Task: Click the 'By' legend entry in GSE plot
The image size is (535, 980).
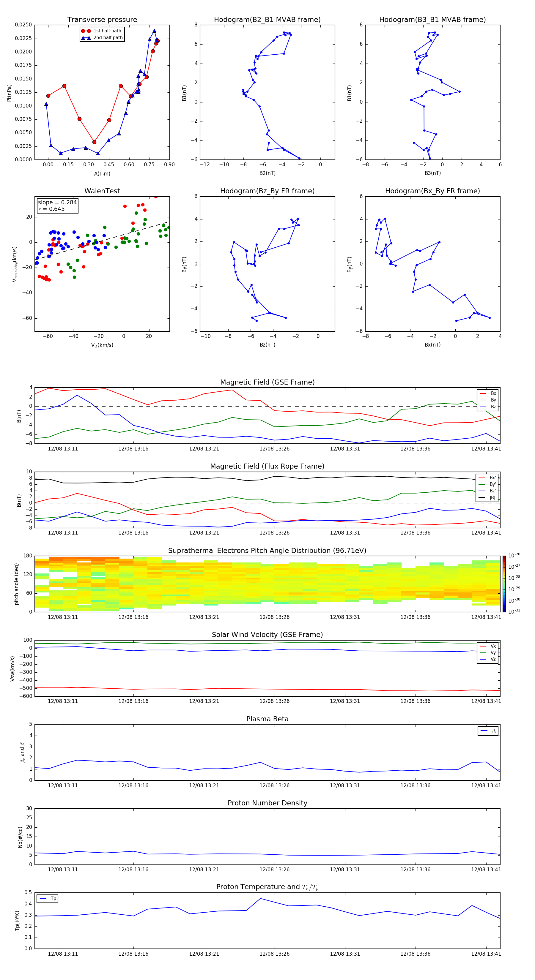Action: point(488,400)
